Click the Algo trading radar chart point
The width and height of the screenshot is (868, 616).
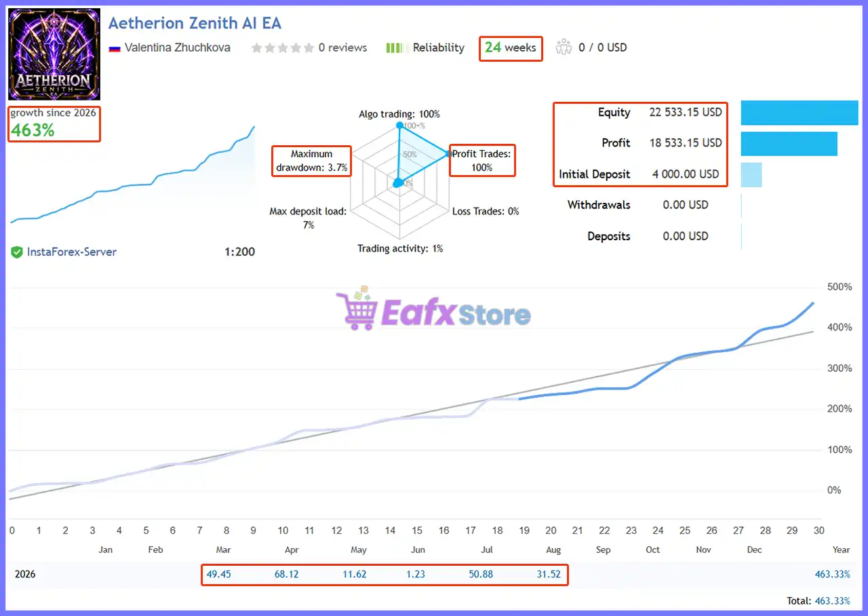(x=399, y=126)
